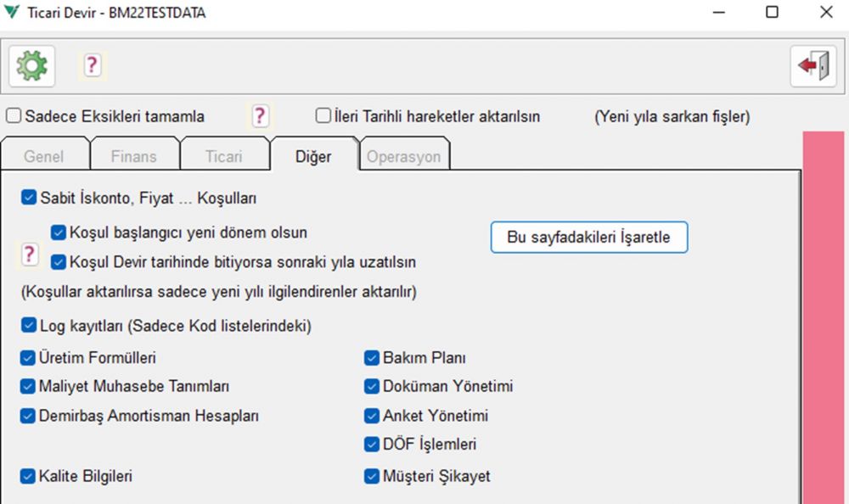Uncheck Üretim Formülleri option
Screen dimensions: 849x504
coord(28,358)
